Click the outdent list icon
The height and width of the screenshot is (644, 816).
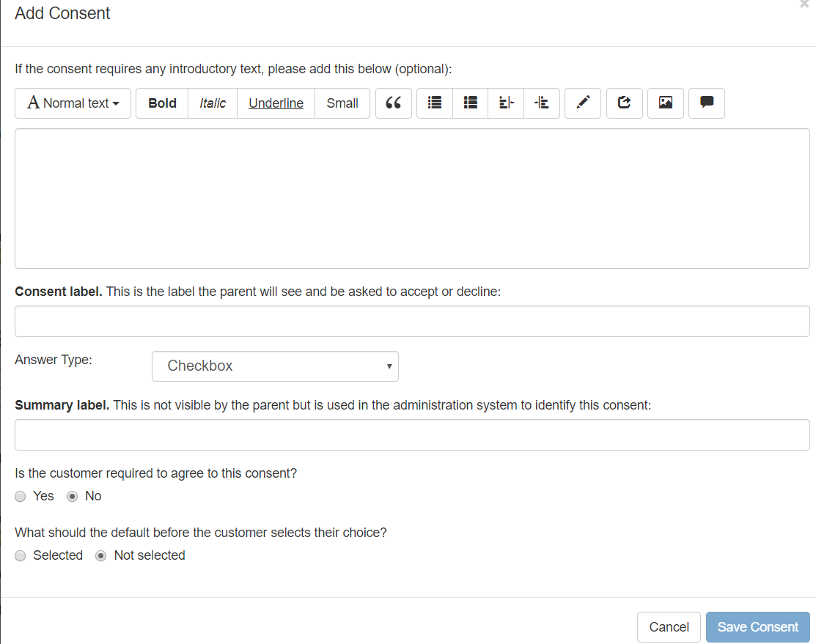506,103
